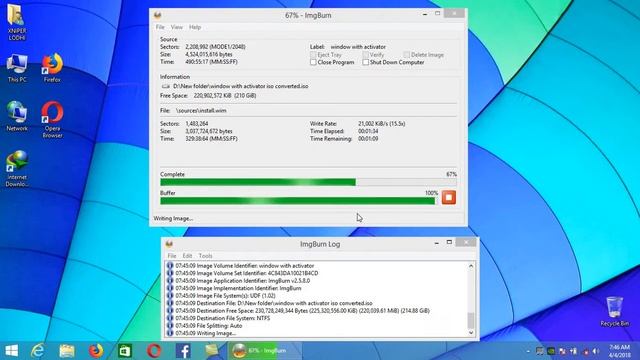This screenshot has width=640, height=360.
Task: Click the file name '\sources\install.wim'
Action: (x=201, y=111)
